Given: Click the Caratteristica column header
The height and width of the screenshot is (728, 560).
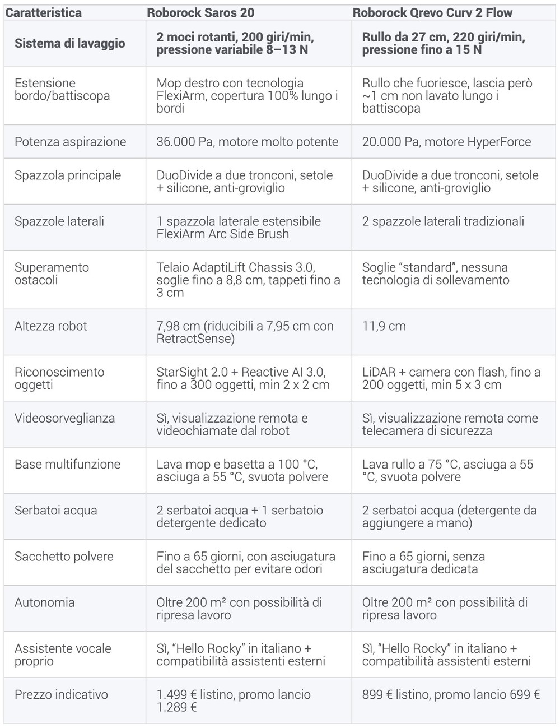Looking at the screenshot, I should pyautogui.click(x=43, y=12).
